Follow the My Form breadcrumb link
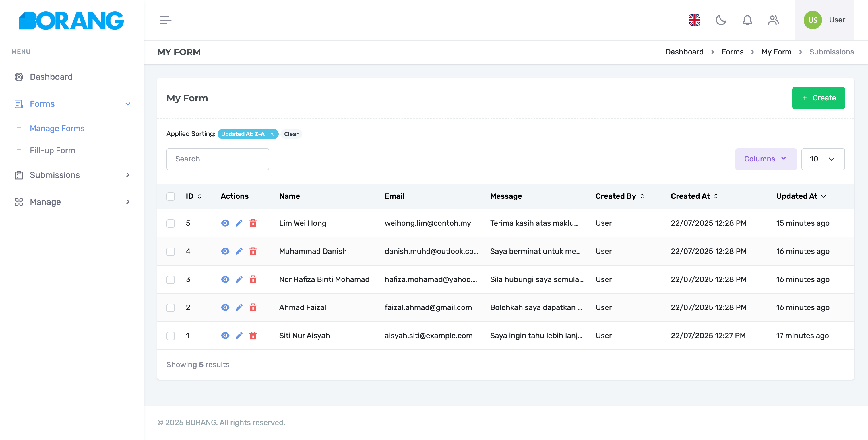Viewport: 868px width, 440px height. point(776,52)
